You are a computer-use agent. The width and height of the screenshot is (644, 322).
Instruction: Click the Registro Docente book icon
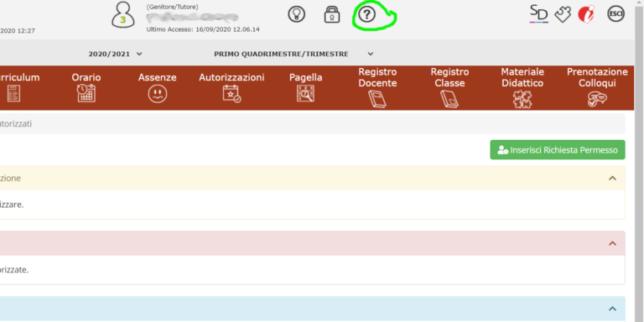377,100
